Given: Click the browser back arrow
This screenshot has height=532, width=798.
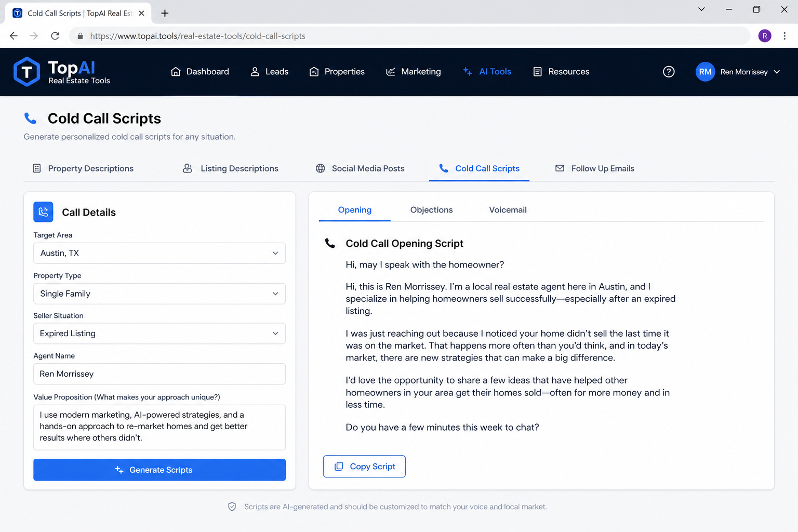Looking at the screenshot, I should tap(14, 36).
